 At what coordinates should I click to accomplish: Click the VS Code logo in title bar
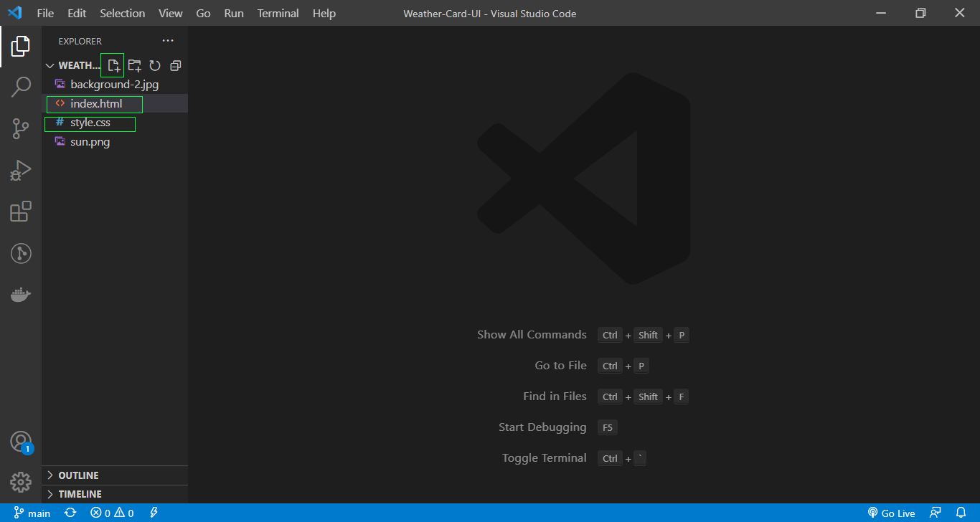[x=14, y=13]
